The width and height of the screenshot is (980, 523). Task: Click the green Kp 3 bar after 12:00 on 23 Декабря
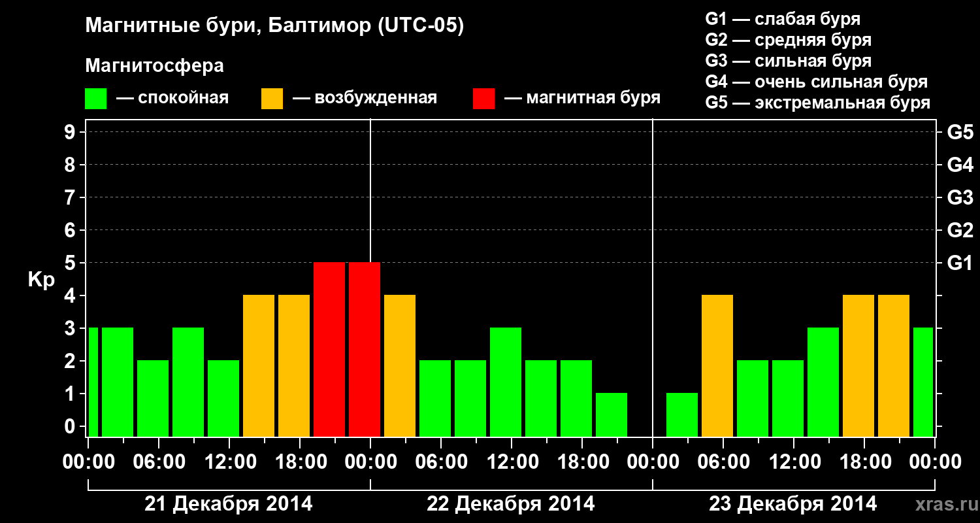[823, 382]
